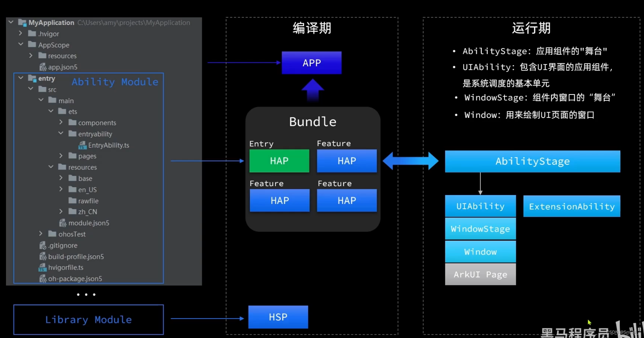Viewport: 644px width, 338px height.
Task: Expand the pages folder chevron
Action: 61,156
